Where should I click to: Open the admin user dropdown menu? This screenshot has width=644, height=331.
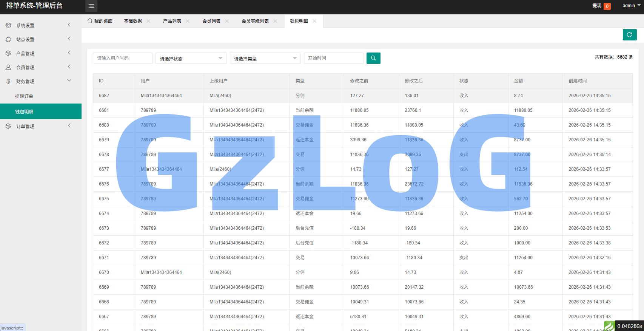(631, 6)
